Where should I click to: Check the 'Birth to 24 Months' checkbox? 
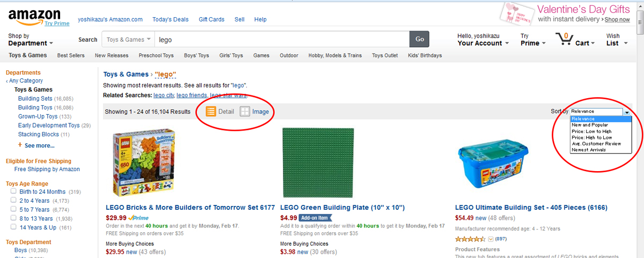pos(14,191)
